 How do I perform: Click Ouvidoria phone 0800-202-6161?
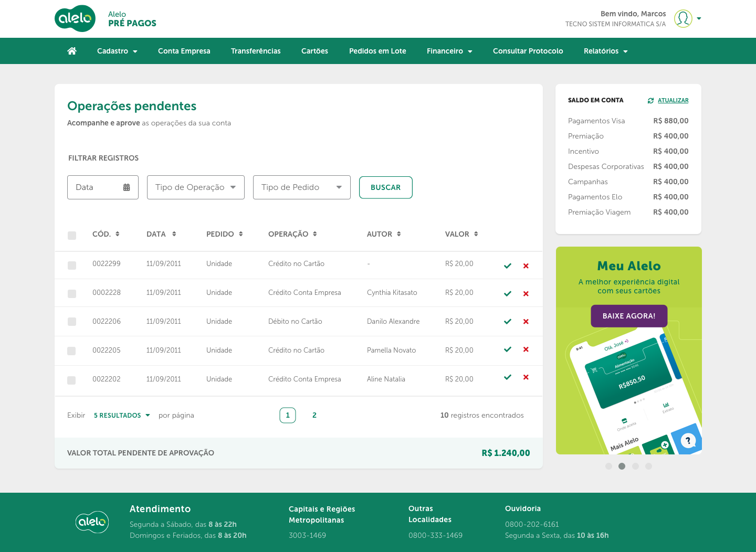[532, 524]
